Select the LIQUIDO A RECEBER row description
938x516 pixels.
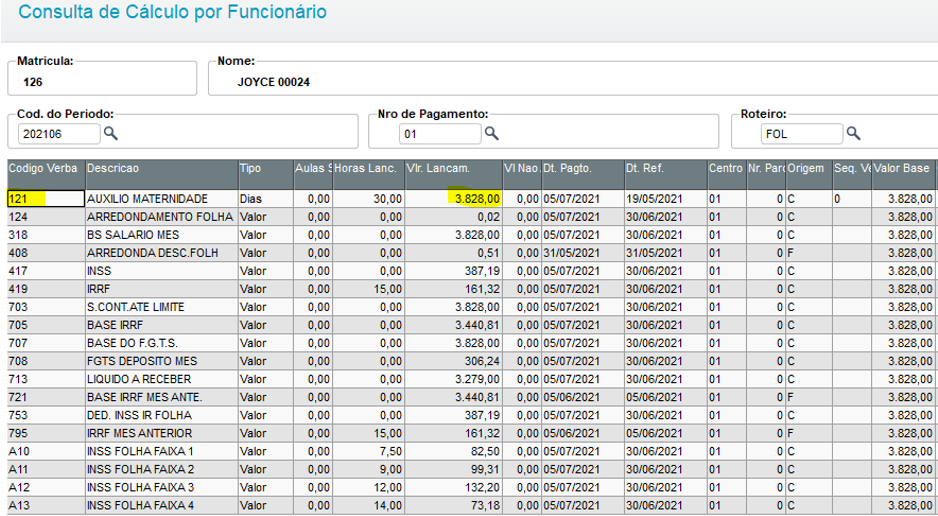(x=139, y=379)
